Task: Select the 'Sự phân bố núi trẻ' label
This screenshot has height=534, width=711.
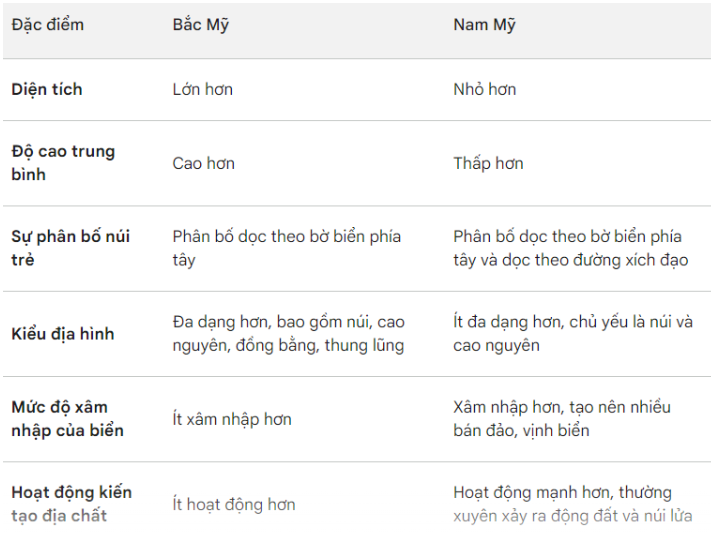Action: pos(71,248)
